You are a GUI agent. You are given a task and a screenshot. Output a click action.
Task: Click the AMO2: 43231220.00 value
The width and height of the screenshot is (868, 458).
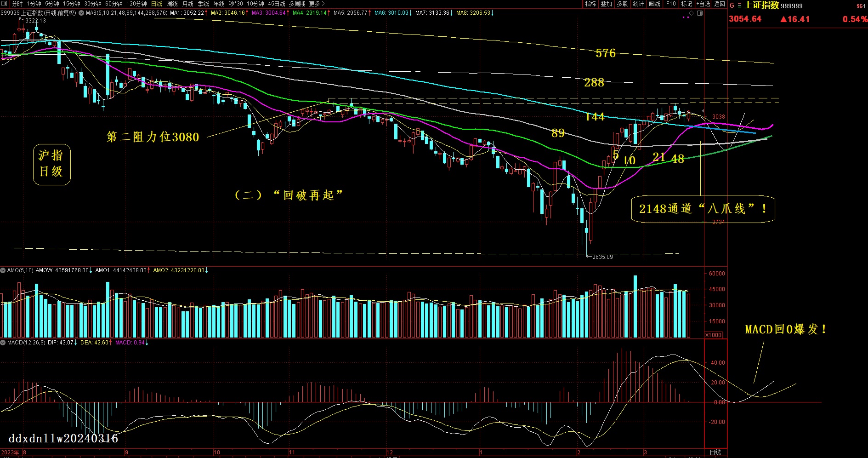[179, 270]
